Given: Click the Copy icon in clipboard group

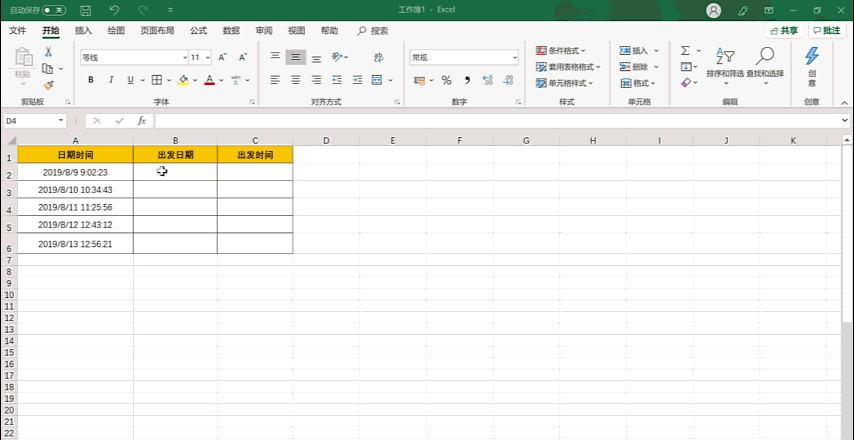Looking at the screenshot, I should pos(48,69).
